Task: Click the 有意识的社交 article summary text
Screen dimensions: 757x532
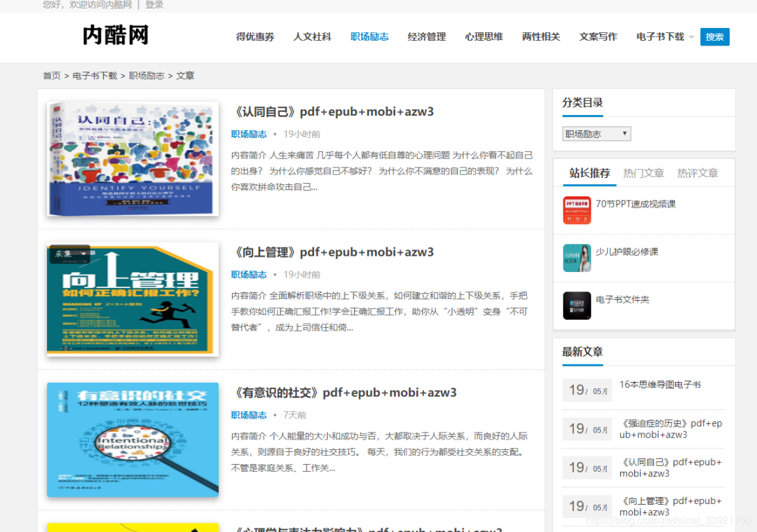Action: (379, 452)
